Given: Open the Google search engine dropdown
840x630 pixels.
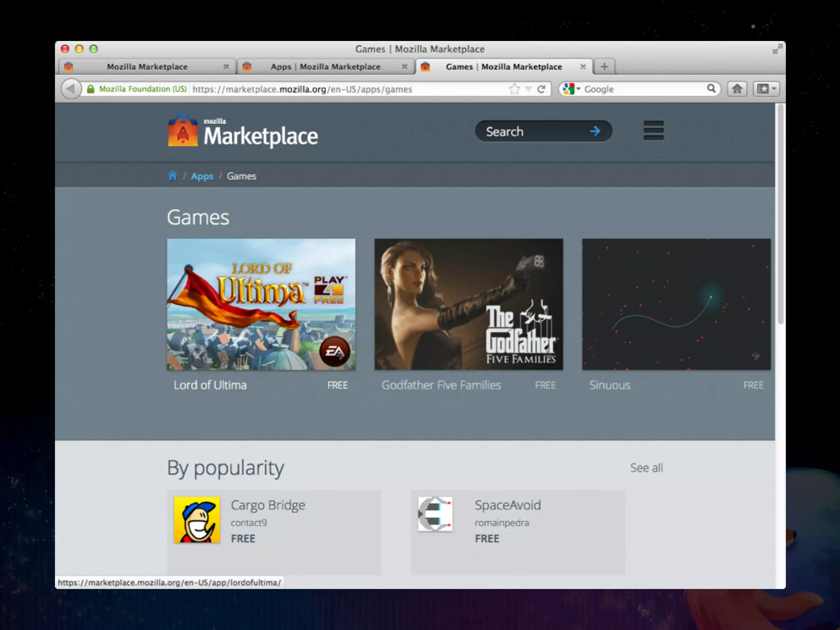Looking at the screenshot, I should pyautogui.click(x=571, y=89).
